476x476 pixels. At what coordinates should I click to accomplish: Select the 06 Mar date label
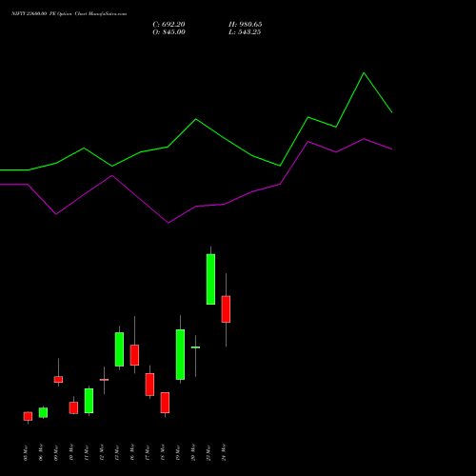click(41, 453)
